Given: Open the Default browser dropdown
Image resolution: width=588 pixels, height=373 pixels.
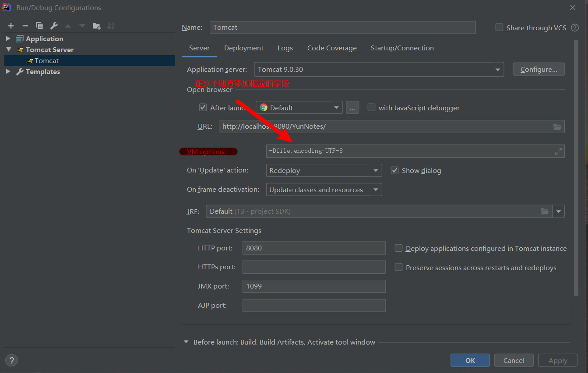Looking at the screenshot, I should [299, 108].
